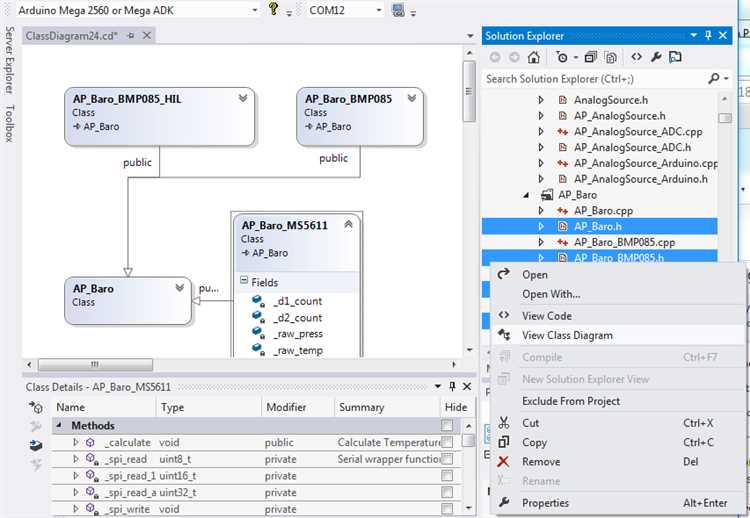Viewport: 750px width, 518px height.
Task: Pin the ClassDiagram24.cd tab
Action: point(131,36)
